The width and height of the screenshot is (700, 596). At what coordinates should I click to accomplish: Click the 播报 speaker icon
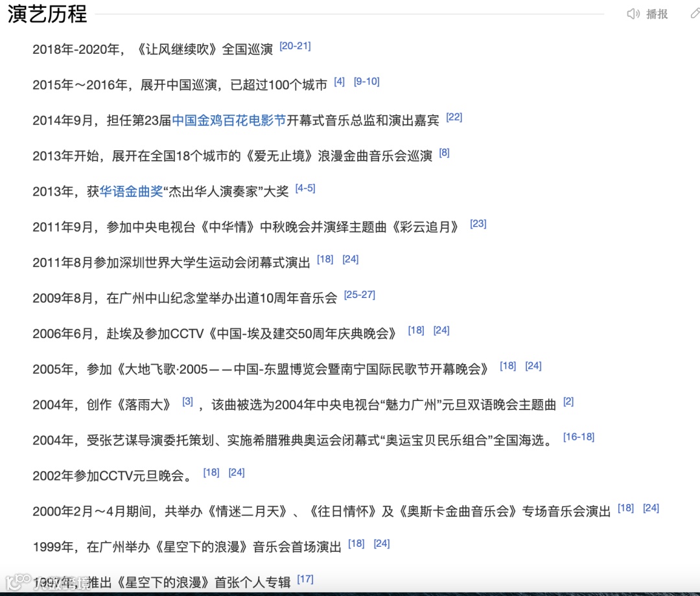[x=633, y=14]
